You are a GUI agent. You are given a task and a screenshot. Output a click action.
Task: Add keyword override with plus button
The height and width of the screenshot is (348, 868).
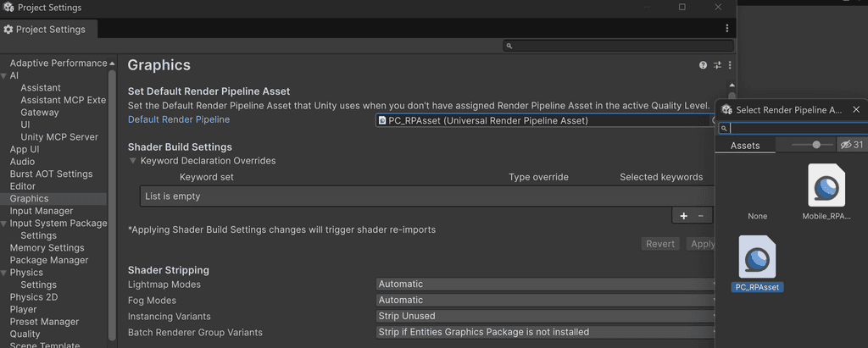pos(684,216)
